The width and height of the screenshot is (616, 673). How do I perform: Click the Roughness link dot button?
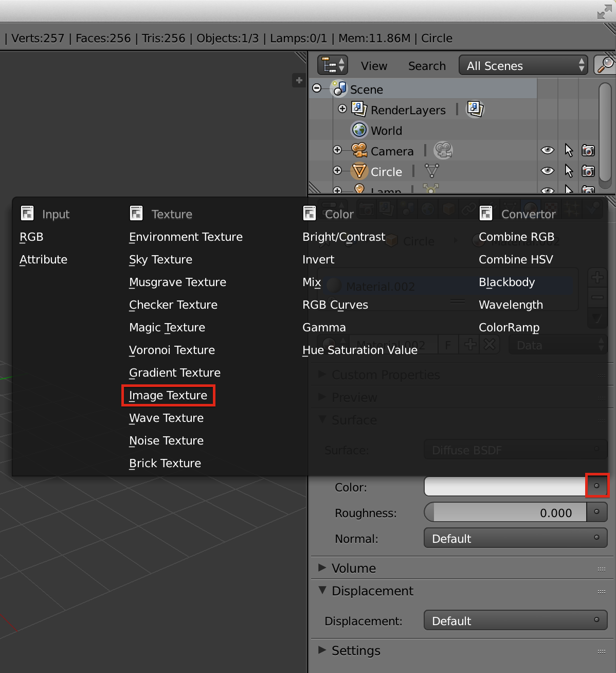597,512
